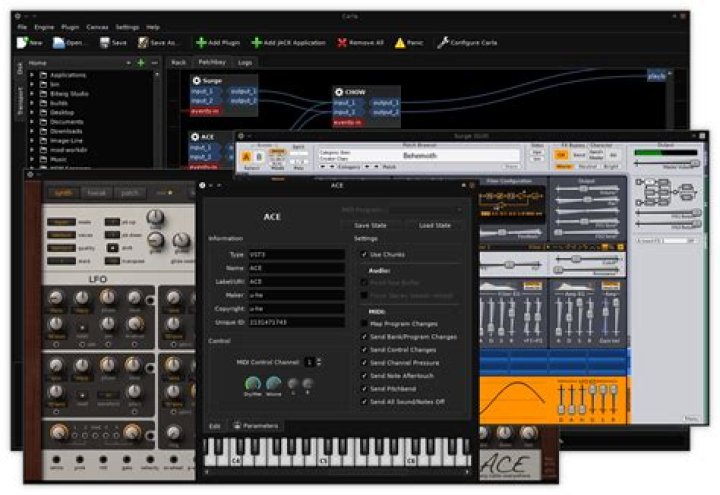Image resolution: width=720 pixels, height=495 pixels.
Task: Expand the Image-Line folder tree arrow
Action: point(32,141)
